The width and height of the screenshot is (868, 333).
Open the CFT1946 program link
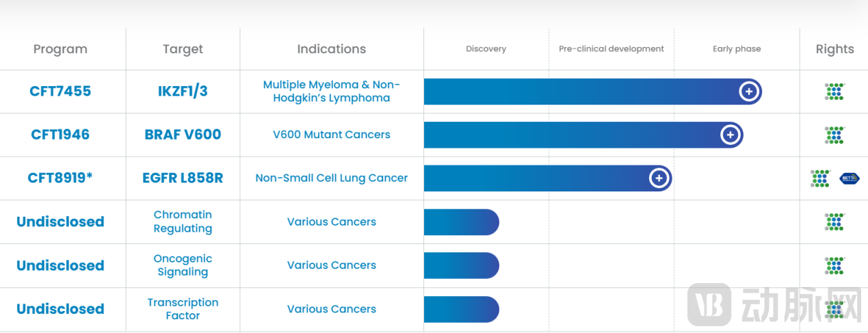(x=60, y=135)
